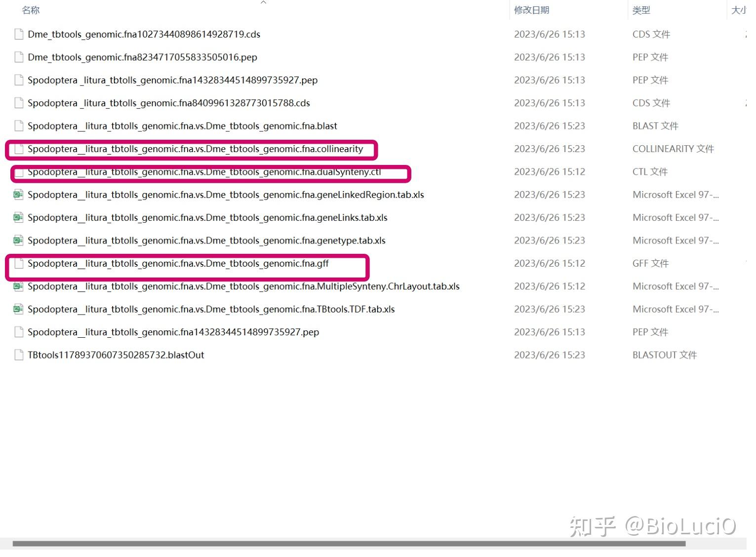Screen dimensions: 756x557
Task: Click the Excel icon of genetype.tab.xls
Action: pos(18,240)
